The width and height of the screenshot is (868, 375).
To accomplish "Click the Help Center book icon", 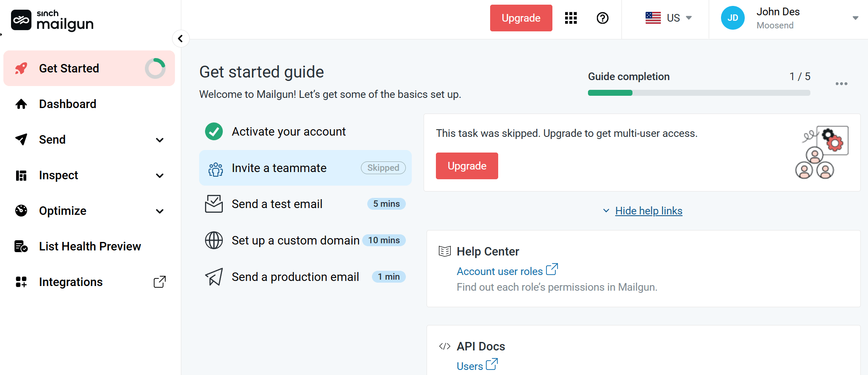I will point(445,251).
